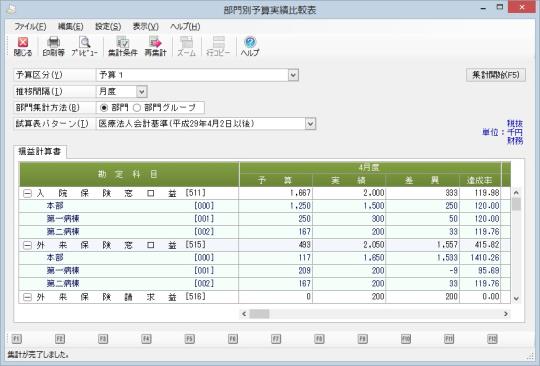The width and height of the screenshot is (540, 366).
Task: Open the 試算表パターン dropdown
Action: pos(310,124)
